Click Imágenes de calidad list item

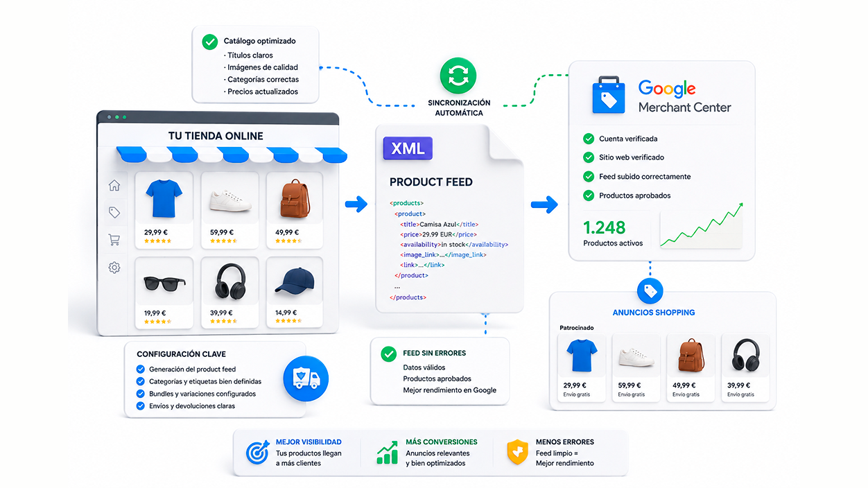tap(263, 67)
